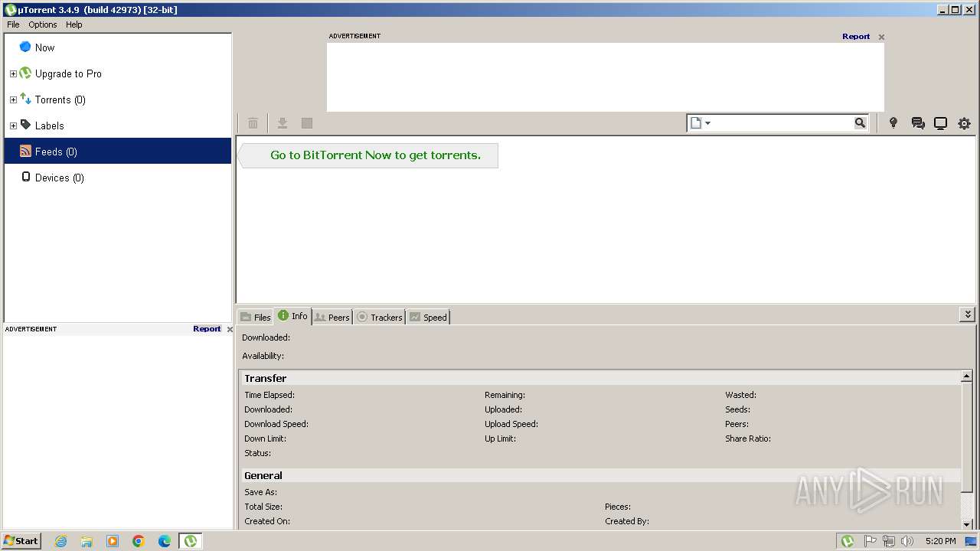Click the Availability label

tap(263, 356)
